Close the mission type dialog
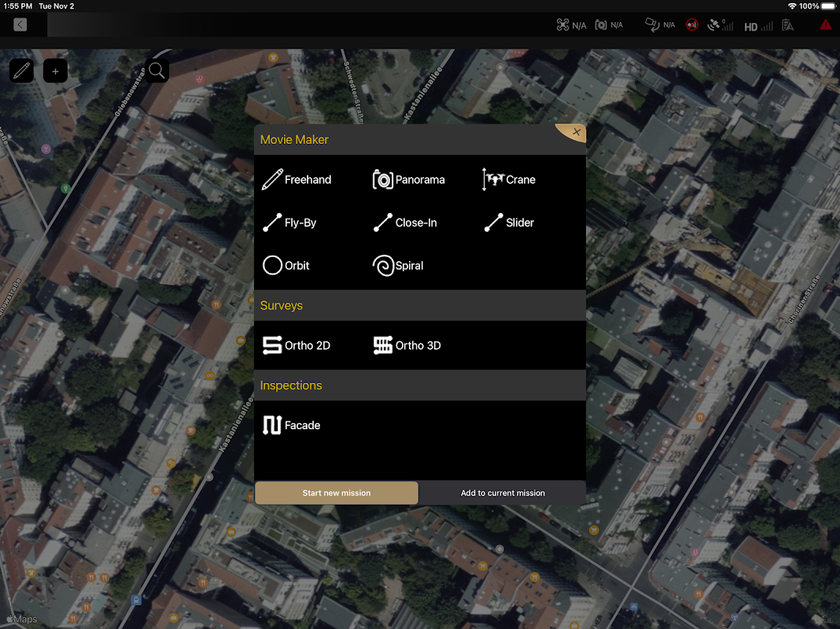The height and width of the screenshot is (629, 840). point(576,131)
